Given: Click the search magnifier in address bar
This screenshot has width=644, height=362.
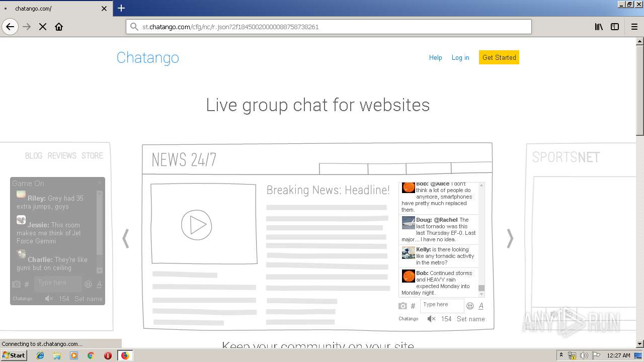Looking at the screenshot, I should (134, 27).
